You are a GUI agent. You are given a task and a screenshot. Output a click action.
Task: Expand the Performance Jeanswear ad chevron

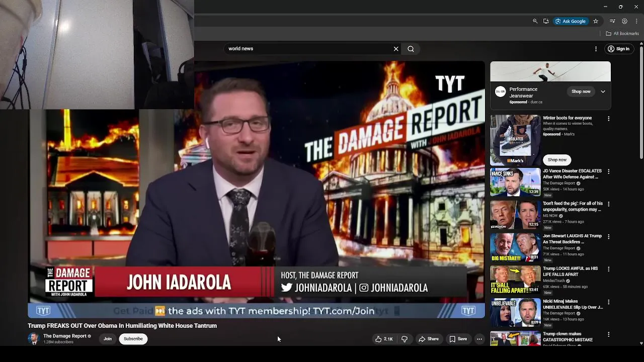tap(603, 92)
